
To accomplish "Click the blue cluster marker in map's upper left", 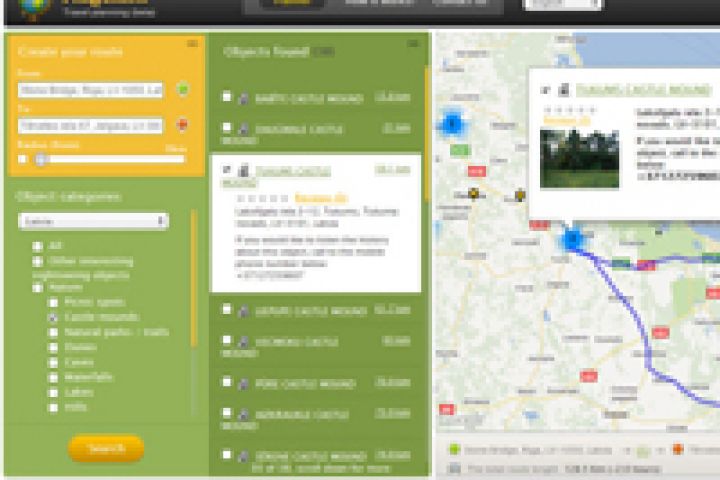I will click(x=452, y=123).
